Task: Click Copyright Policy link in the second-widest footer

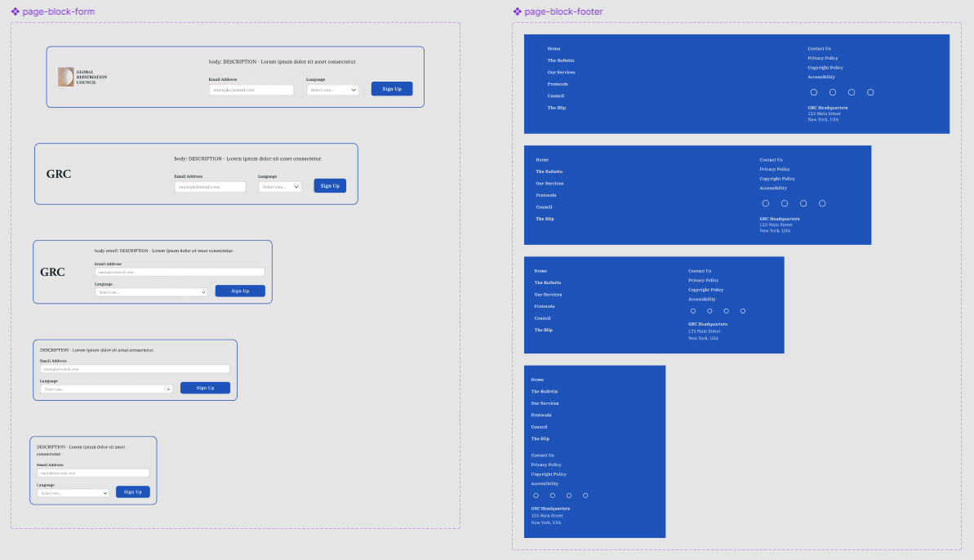Action: point(777,179)
